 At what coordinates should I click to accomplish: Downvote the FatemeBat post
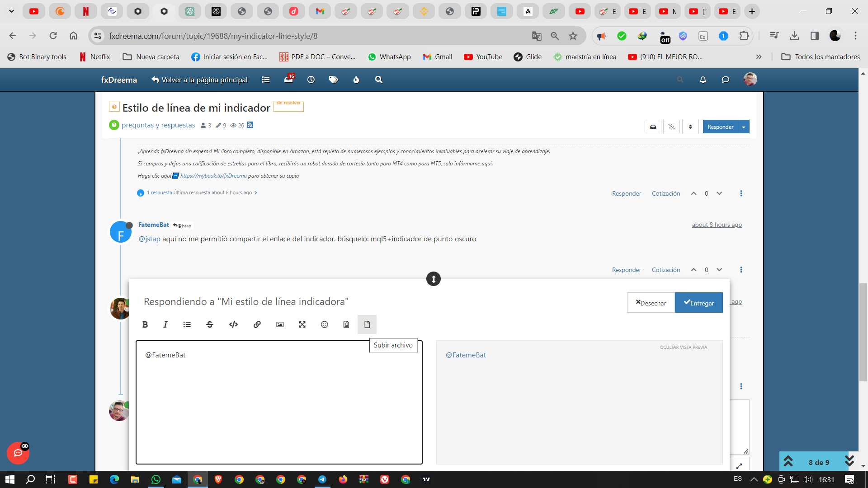pyautogui.click(x=719, y=270)
